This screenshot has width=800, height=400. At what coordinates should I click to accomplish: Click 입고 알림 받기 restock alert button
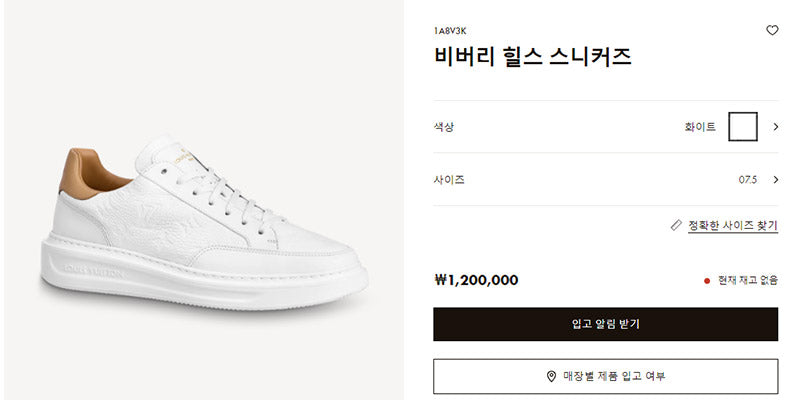pyautogui.click(x=606, y=324)
